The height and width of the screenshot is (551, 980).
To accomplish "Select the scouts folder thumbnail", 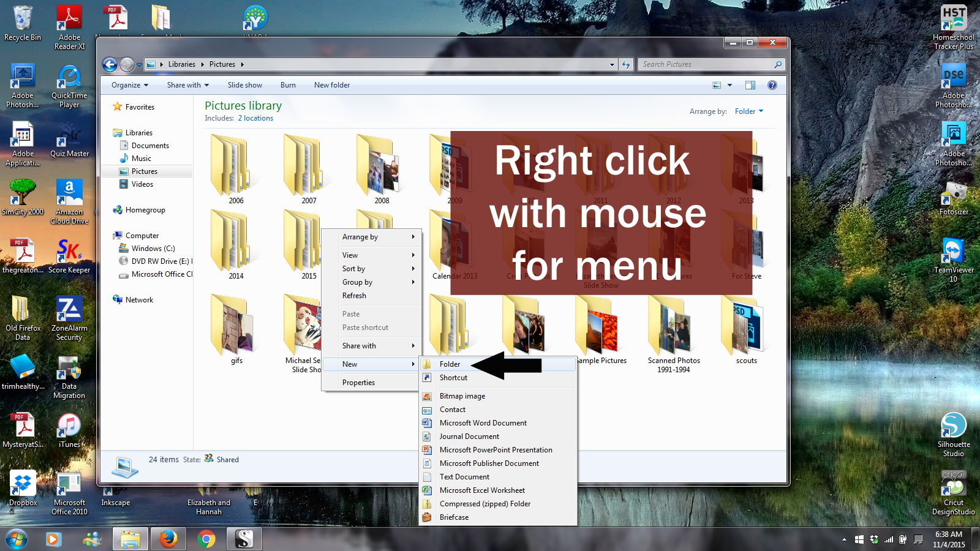I will [x=746, y=329].
